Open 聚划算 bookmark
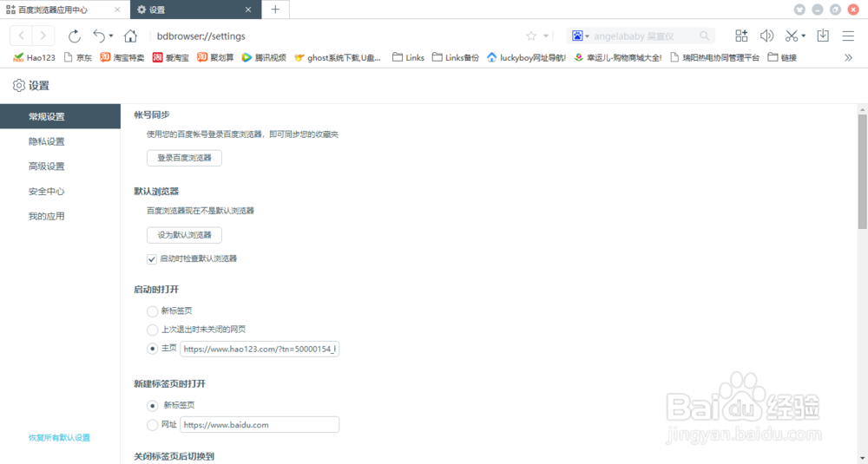868x464 pixels. [x=215, y=57]
